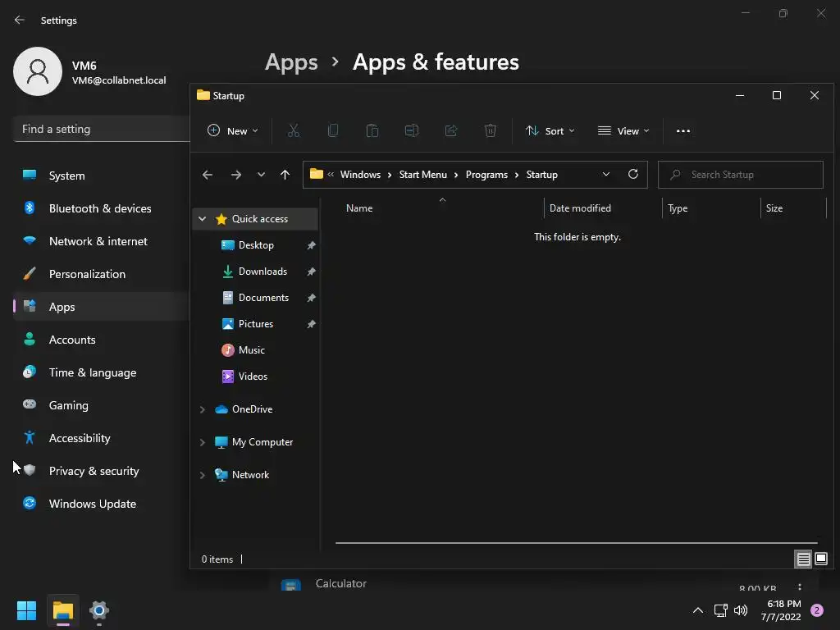Go up one folder level
Image resolution: width=840 pixels, height=630 pixels.
285,174
